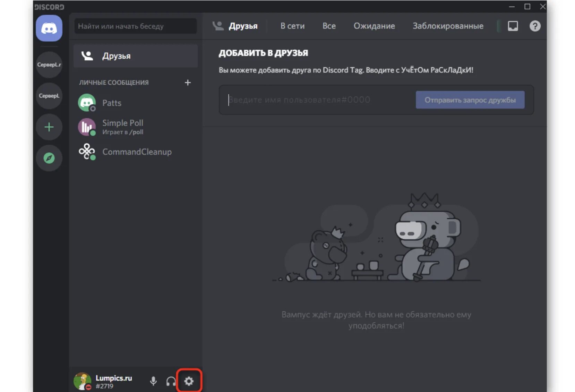Open the inbox icon
Image resolution: width=575 pixels, height=392 pixels.
[513, 26]
